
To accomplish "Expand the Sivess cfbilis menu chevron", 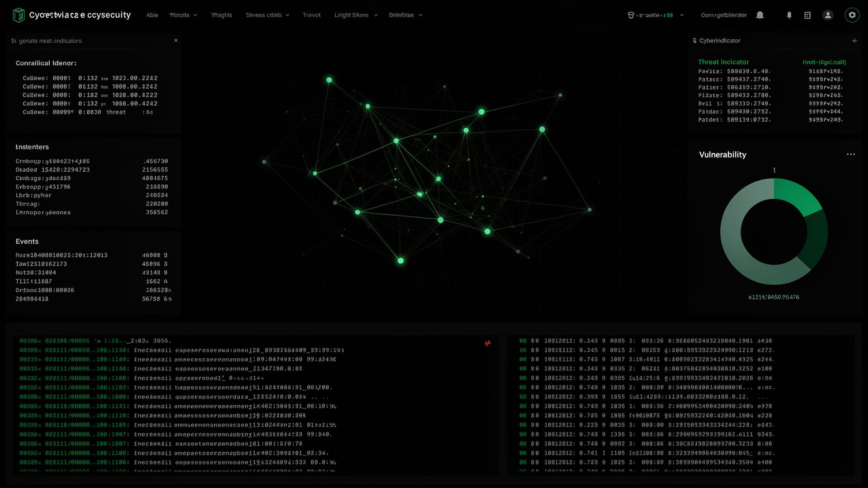I will [287, 15].
